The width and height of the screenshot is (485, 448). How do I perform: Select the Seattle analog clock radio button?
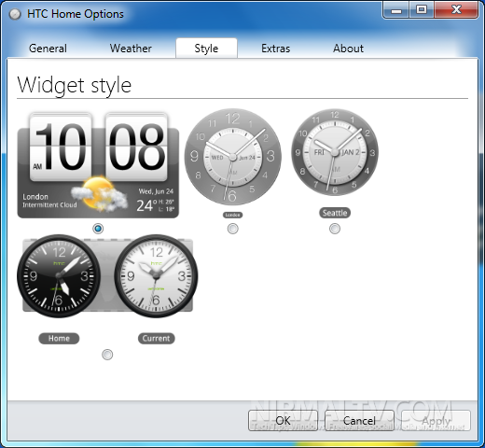point(335,229)
